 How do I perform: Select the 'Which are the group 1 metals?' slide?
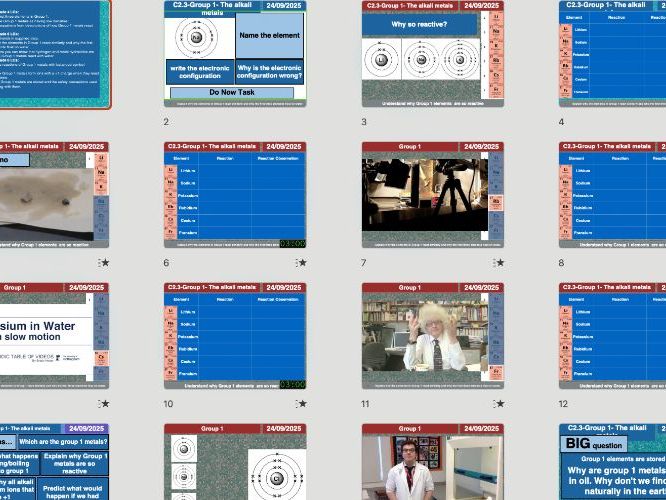[55, 462]
